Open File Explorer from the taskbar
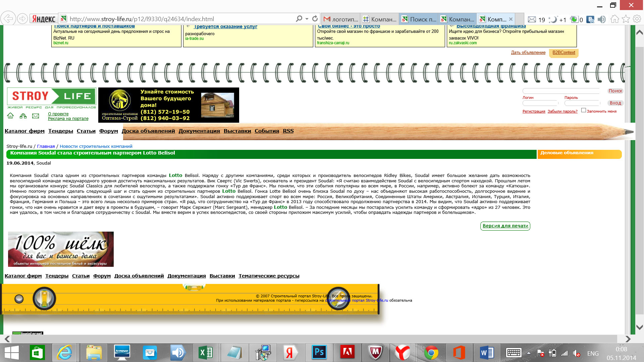Viewport: 644px width, 362px height. pyautogui.click(x=94, y=353)
